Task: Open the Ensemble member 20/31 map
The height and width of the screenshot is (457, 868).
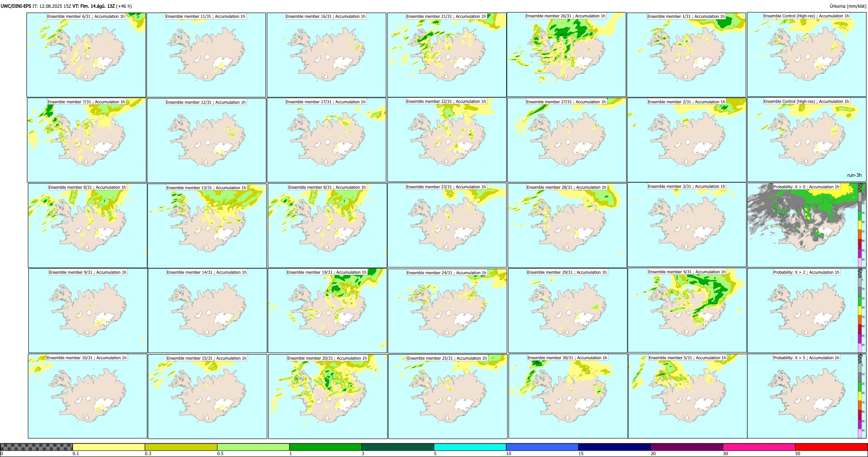Action: pos(328,396)
